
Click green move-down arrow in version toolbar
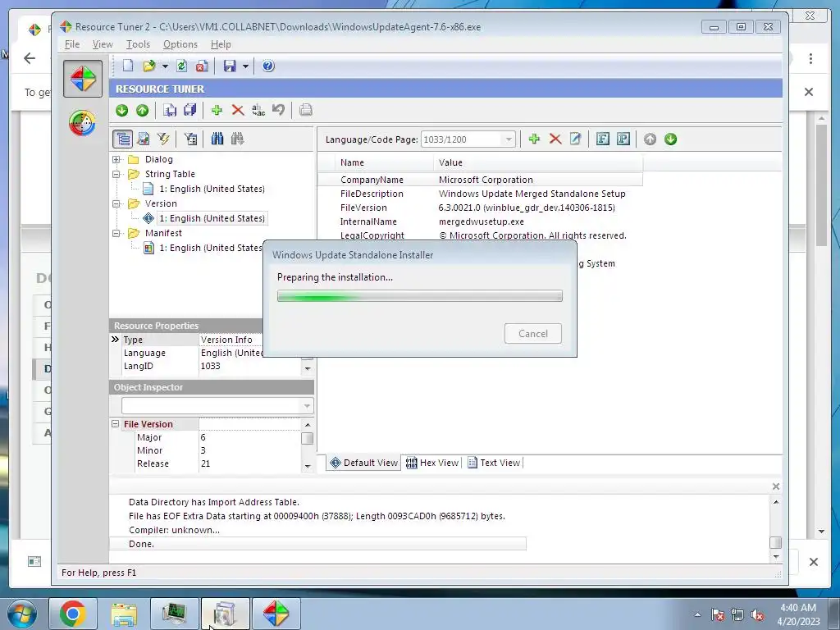[x=671, y=139]
